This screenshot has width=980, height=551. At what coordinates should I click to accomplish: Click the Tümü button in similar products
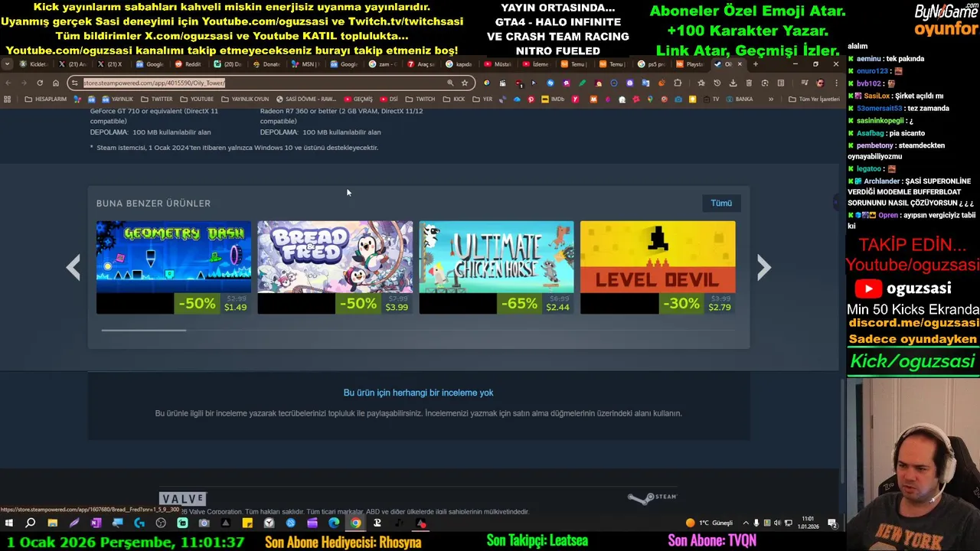(x=721, y=203)
